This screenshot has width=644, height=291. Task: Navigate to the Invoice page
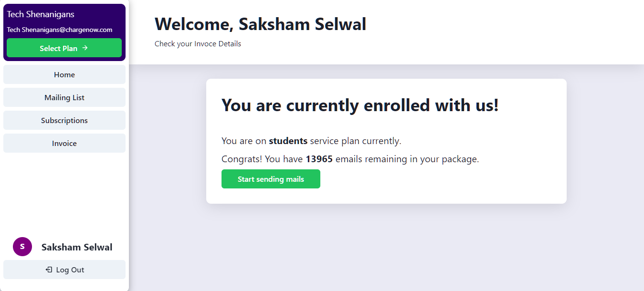(64, 144)
